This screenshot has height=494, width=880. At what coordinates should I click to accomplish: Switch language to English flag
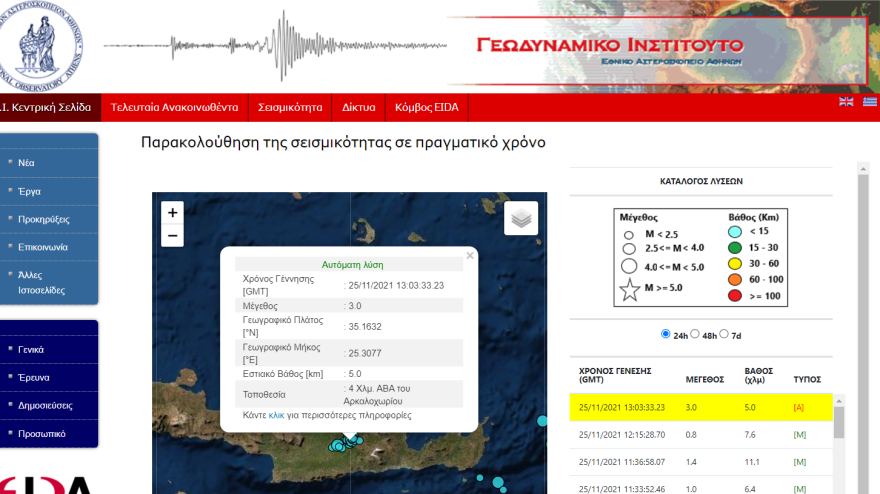[x=846, y=102]
